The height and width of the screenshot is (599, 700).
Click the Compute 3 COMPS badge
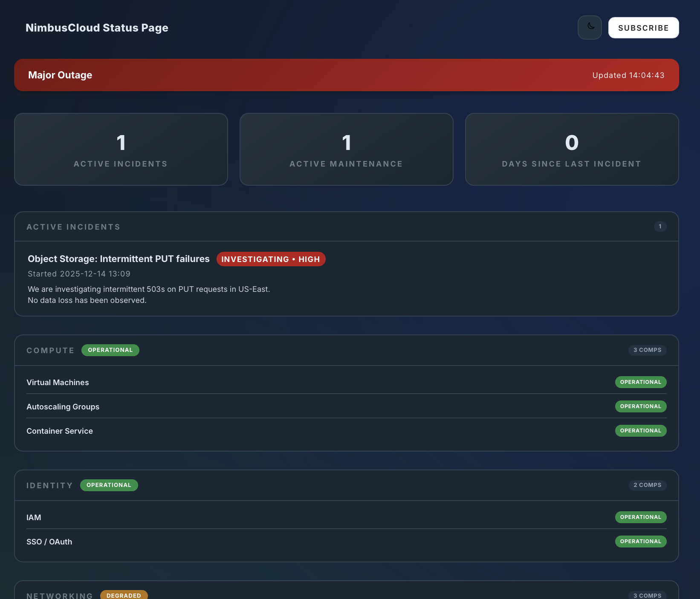pyautogui.click(x=647, y=350)
